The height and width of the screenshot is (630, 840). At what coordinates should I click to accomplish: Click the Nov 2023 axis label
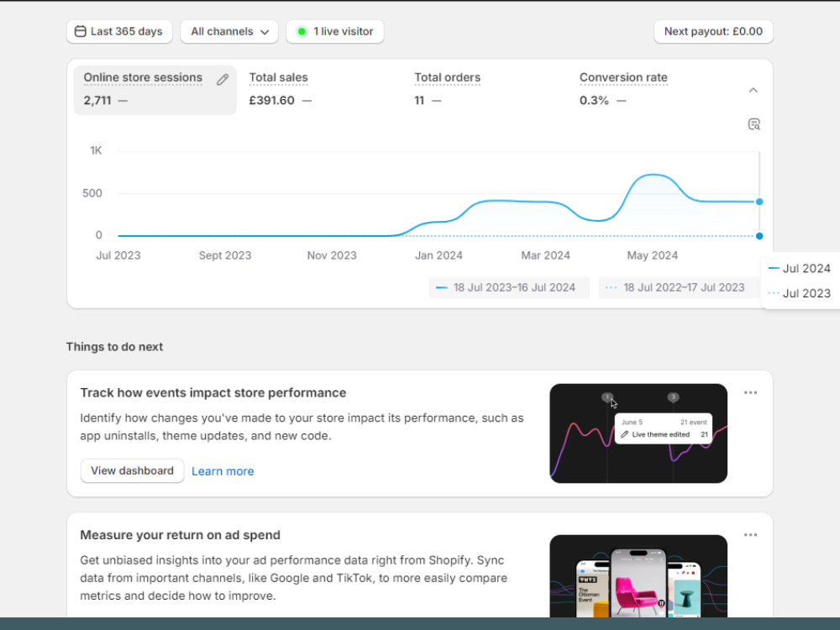point(332,255)
